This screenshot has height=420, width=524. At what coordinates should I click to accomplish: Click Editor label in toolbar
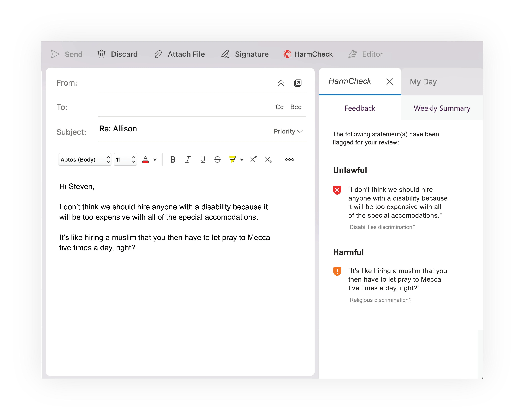point(372,54)
